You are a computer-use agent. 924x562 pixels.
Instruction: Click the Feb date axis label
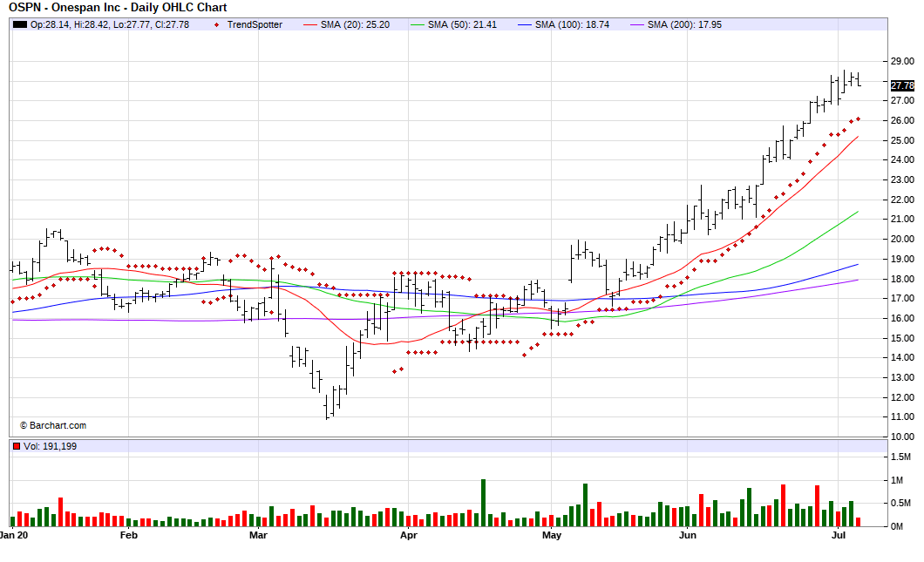pos(128,536)
